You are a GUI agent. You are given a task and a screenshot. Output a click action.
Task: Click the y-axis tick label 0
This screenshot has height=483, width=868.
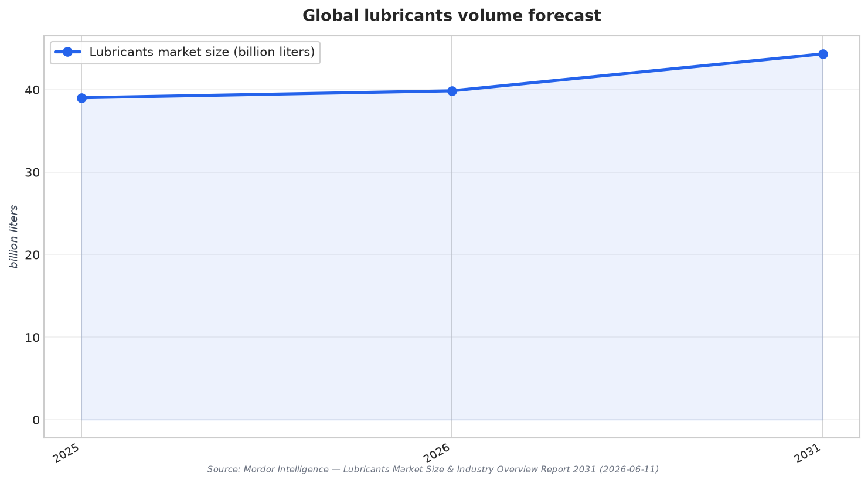tap(36, 420)
